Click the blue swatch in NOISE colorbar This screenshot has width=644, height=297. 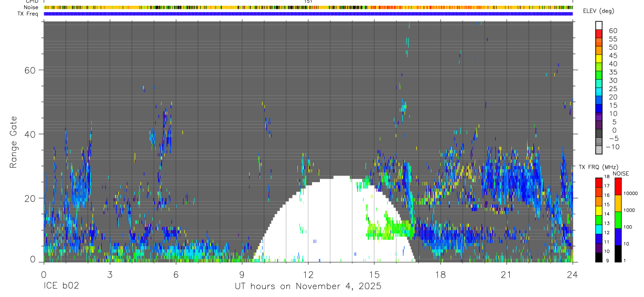point(618,236)
